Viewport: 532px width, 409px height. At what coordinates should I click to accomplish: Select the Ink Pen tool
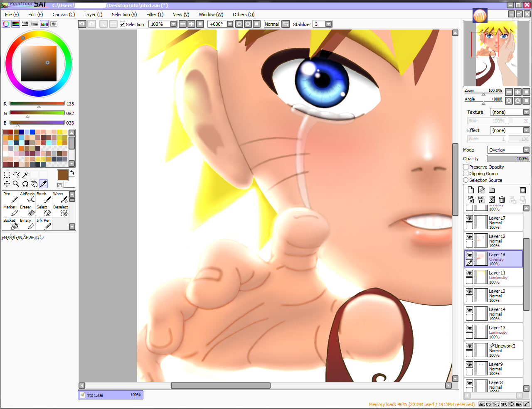[44, 224]
